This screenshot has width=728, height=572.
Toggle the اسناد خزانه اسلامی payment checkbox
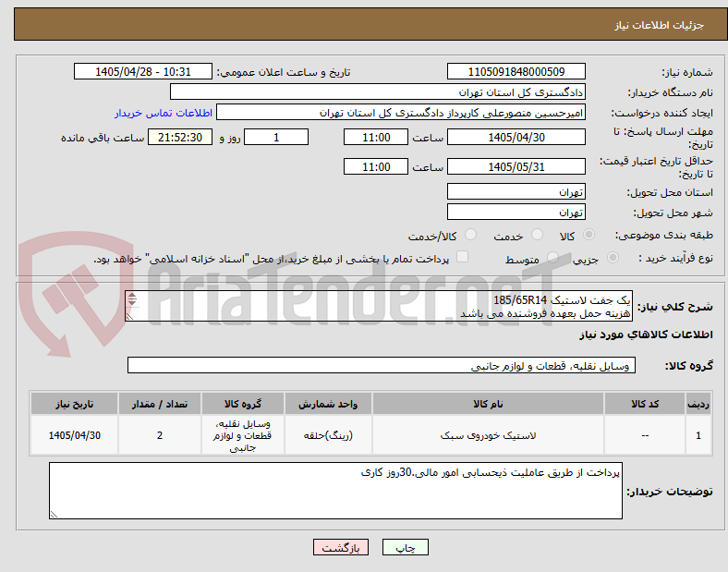pos(463,257)
